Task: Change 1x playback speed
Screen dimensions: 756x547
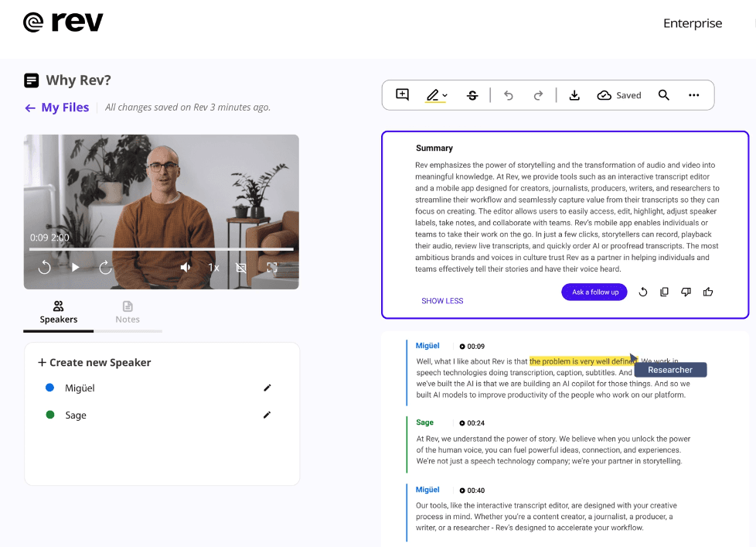Action: 213,268
